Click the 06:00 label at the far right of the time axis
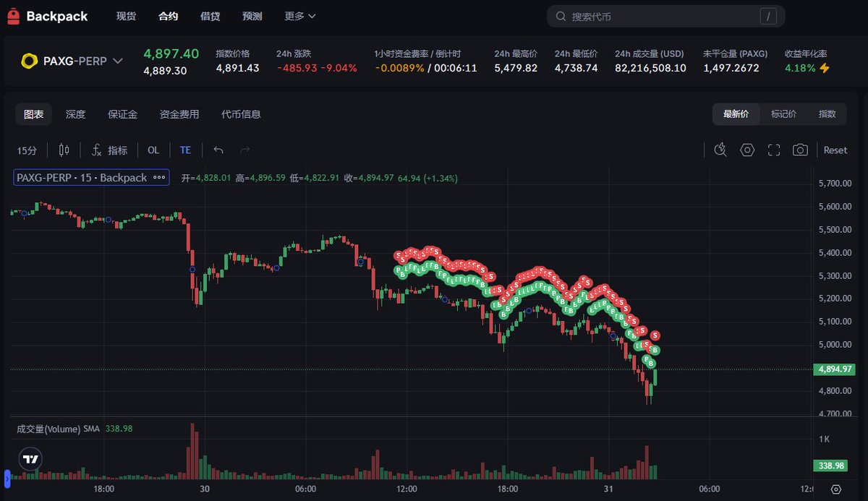868x501 pixels. tap(710, 489)
